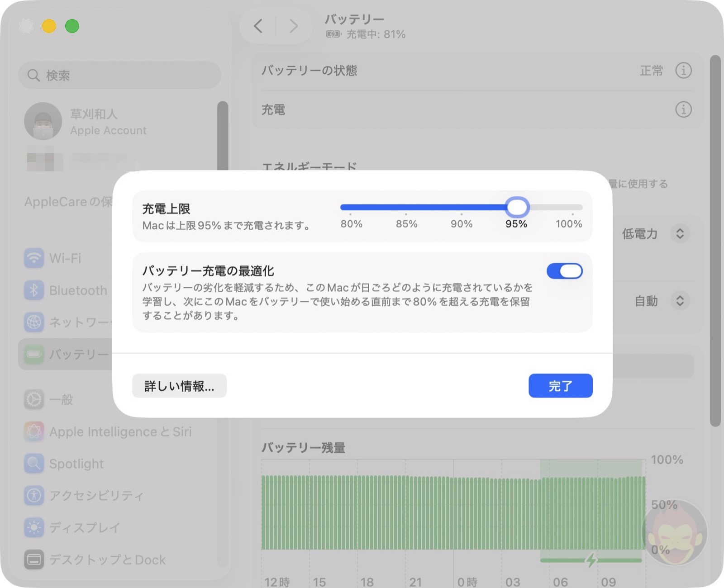724x588 pixels.
Task: Click the 検索 search field
Action: pos(120,75)
